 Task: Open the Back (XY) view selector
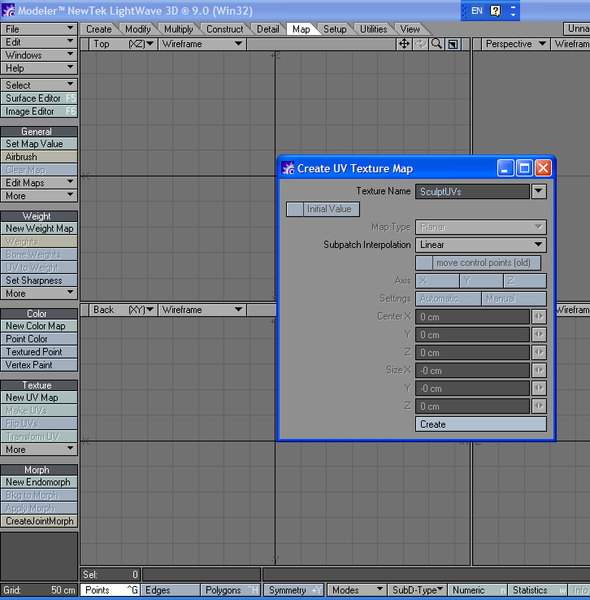pyautogui.click(x=122, y=310)
